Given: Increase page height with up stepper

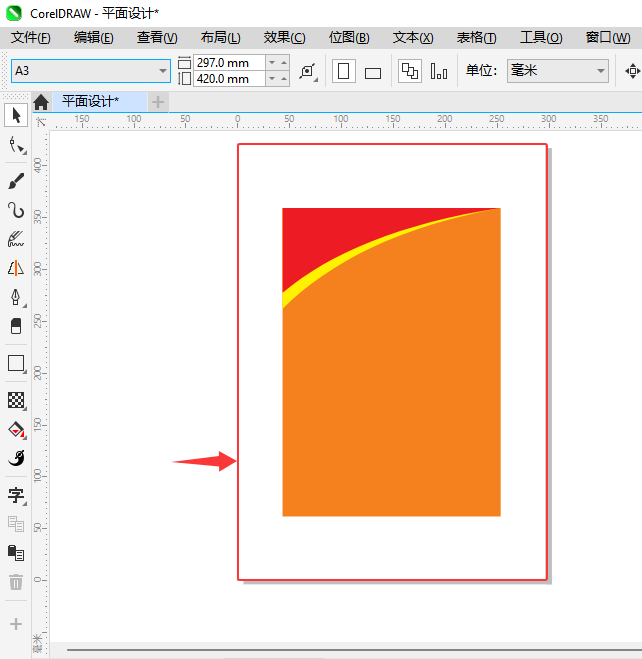Looking at the screenshot, I should [x=284, y=79].
